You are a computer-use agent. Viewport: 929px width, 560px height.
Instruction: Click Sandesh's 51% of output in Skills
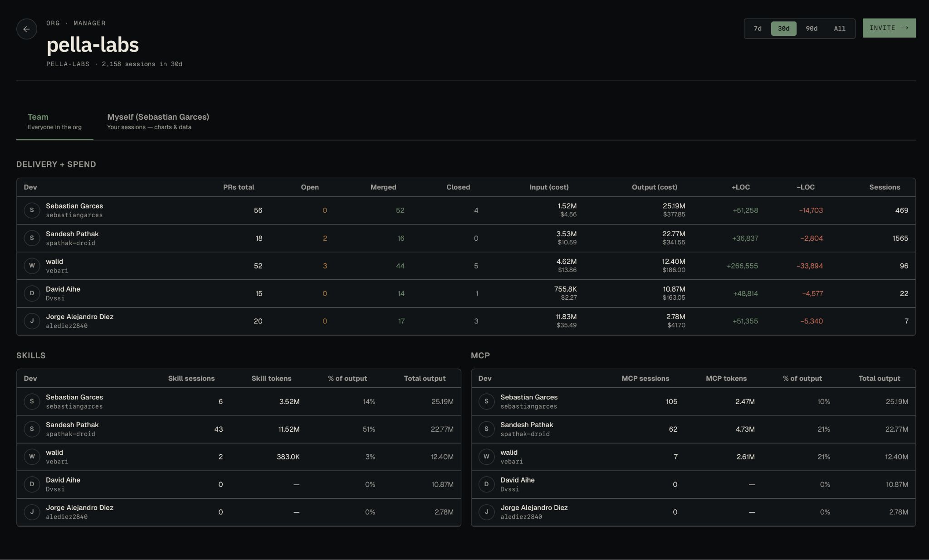[369, 429]
